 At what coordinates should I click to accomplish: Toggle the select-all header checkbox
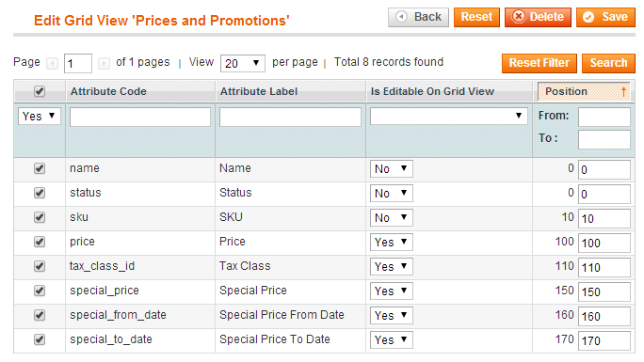40,91
